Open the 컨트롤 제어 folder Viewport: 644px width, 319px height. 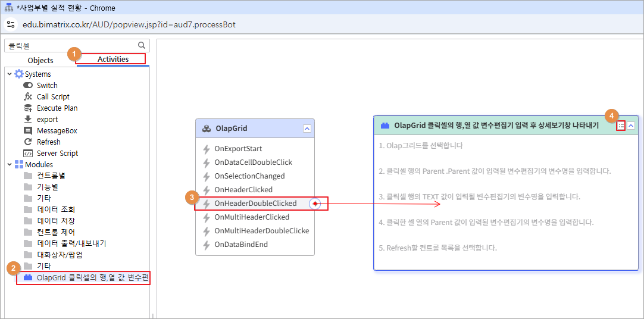[56, 232]
